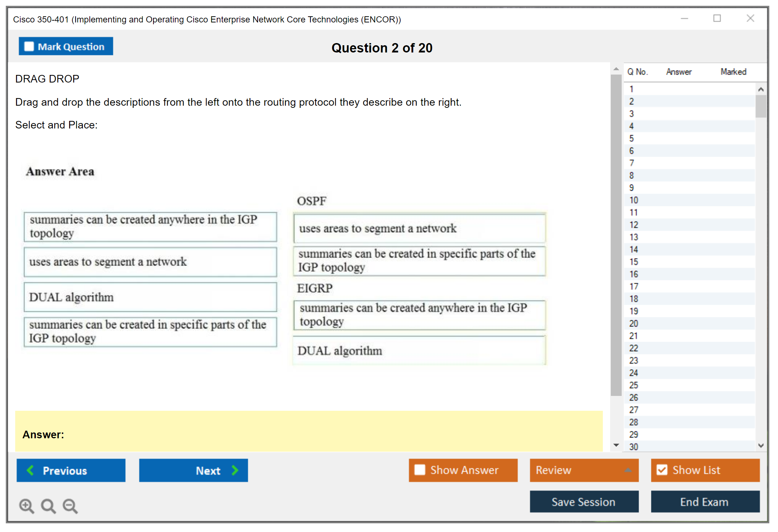Click the zoom out magnifier icon
The height and width of the screenshot is (532, 778).
[70, 506]
